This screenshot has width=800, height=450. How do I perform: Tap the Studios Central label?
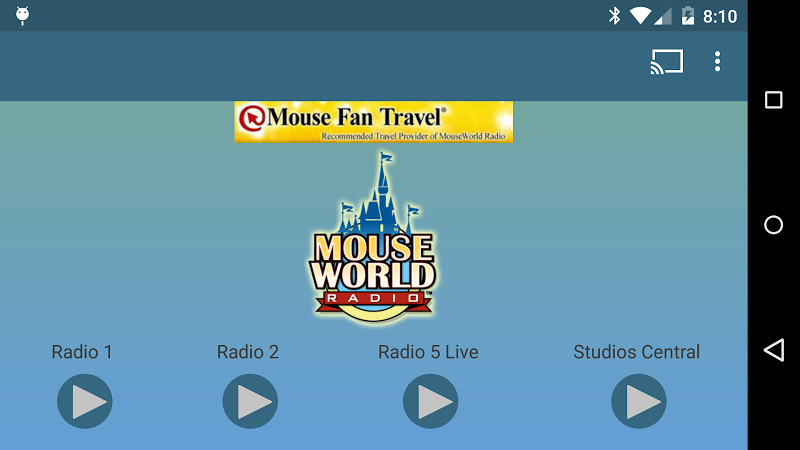(x=636, y=352)
